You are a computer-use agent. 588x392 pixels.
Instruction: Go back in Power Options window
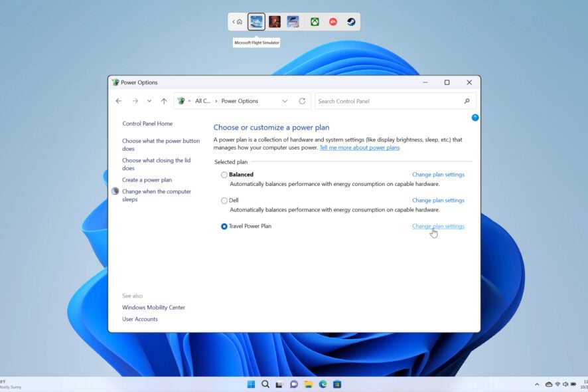pos(119,101)
